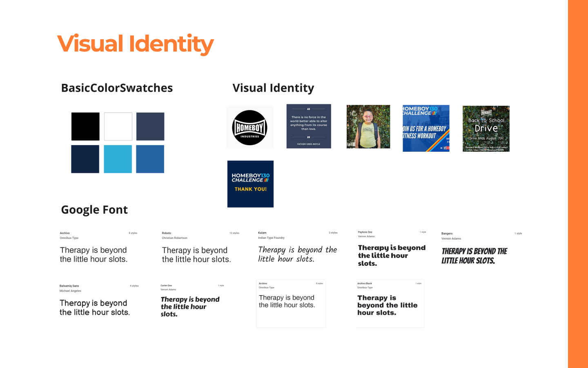Click the Roboto font sample text
This screenshot has height=368, width=588.
196,255
